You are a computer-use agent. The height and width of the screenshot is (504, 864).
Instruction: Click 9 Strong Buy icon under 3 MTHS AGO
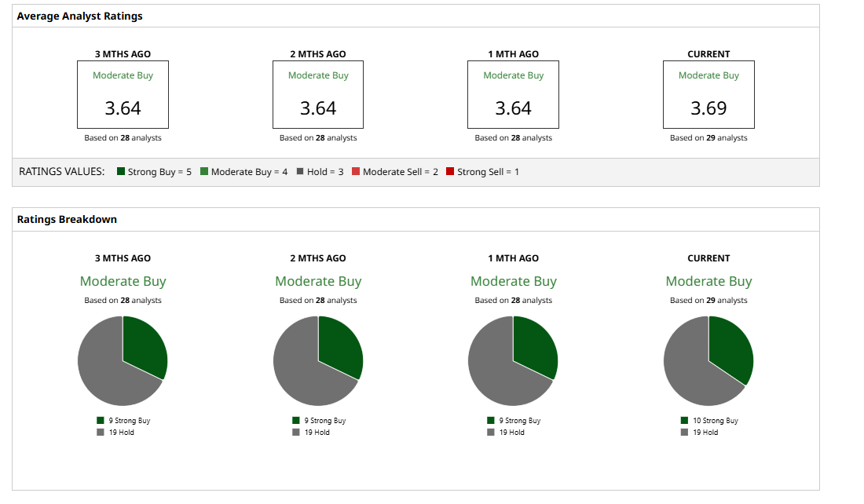click(101, 420)
